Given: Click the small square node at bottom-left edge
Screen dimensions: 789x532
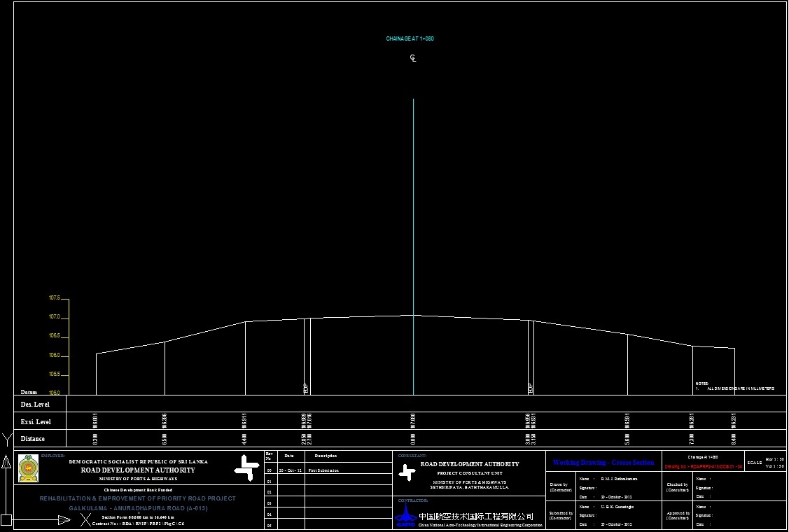Looking at the screenshot, I should tap(5, 521).
